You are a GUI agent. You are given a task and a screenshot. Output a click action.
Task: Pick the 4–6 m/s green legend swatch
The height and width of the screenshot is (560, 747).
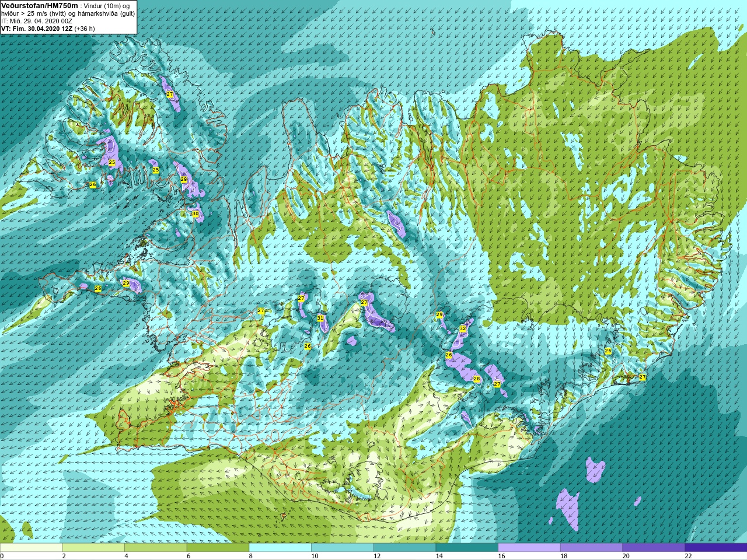click(155, 548)
